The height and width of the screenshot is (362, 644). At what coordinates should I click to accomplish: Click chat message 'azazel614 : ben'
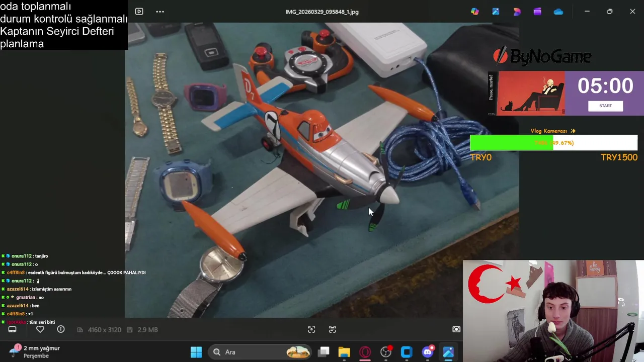point(21,305)
